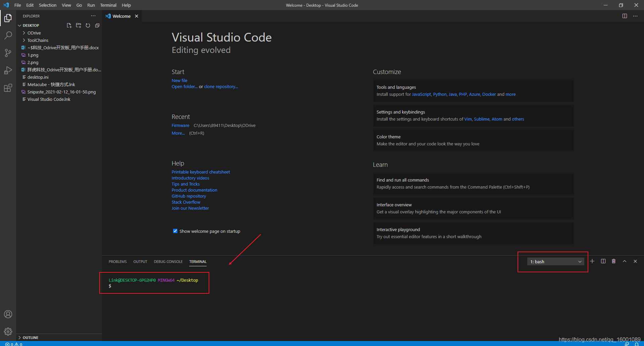This screenshot has height=346, width=644.
Task: Open the Tips and Tricks link
Action: click(185, 184)
